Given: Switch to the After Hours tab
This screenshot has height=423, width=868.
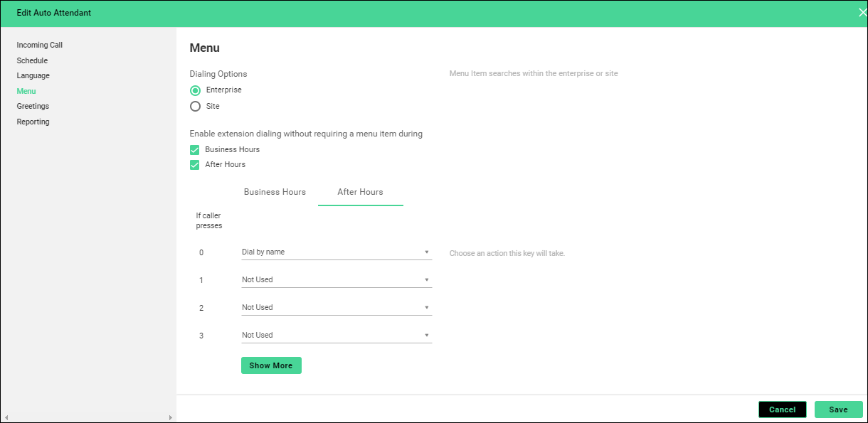Looking at the screenshot, I should tap(360, 192).
